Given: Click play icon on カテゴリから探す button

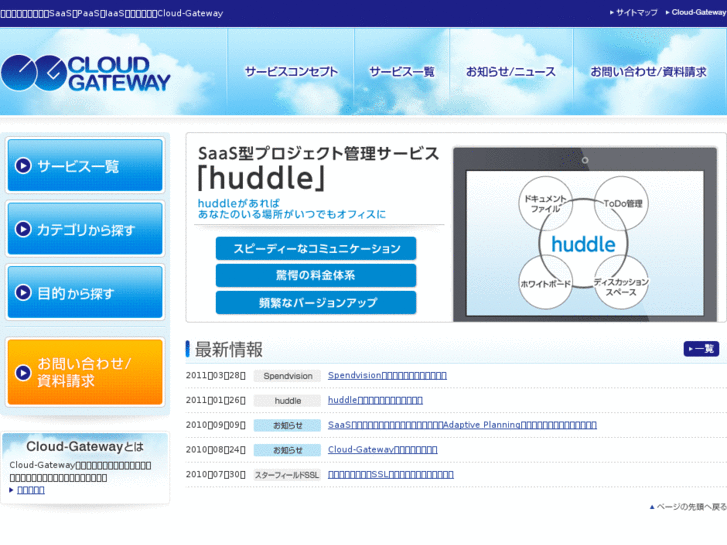Looking at the screenshot, I should (23, 229).
